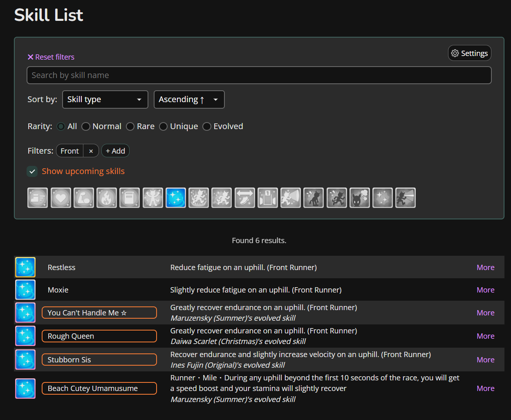This screenshot has width=511, height=420.
Task: Open the Skill type sort dropdown
Action: (x=105, y=99)
